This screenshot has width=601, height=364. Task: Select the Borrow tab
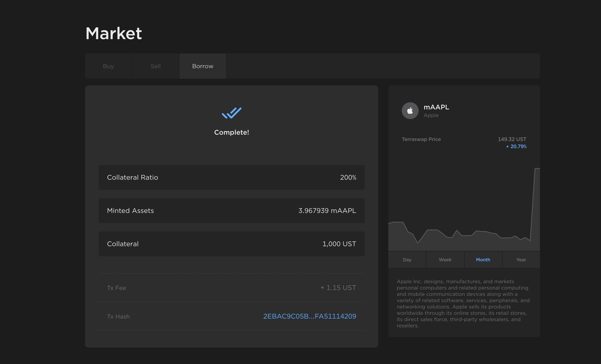202,66
